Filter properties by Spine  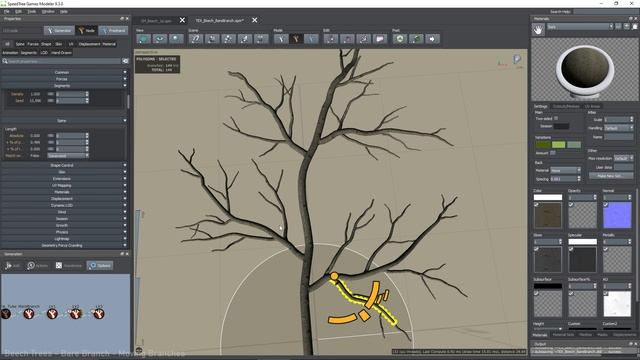point(20,44)
